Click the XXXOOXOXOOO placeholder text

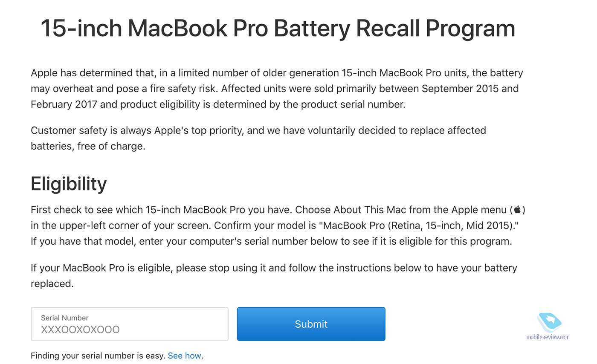coord(80,329)
